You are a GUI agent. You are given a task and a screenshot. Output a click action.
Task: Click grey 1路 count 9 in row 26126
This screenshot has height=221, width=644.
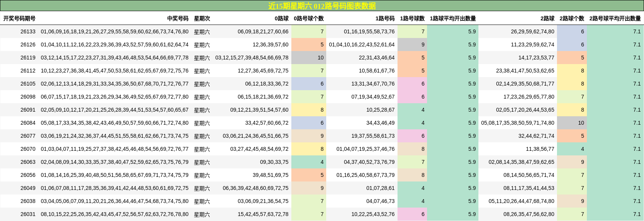(412, 45)
